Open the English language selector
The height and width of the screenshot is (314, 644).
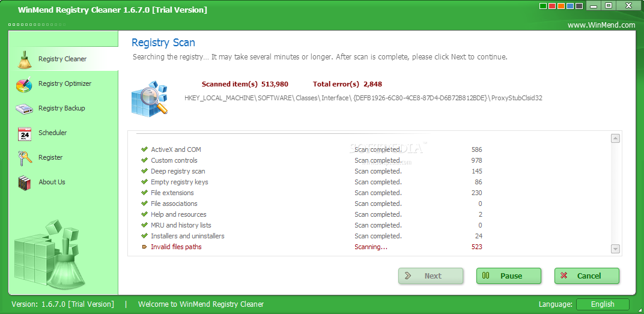(603, 304)
